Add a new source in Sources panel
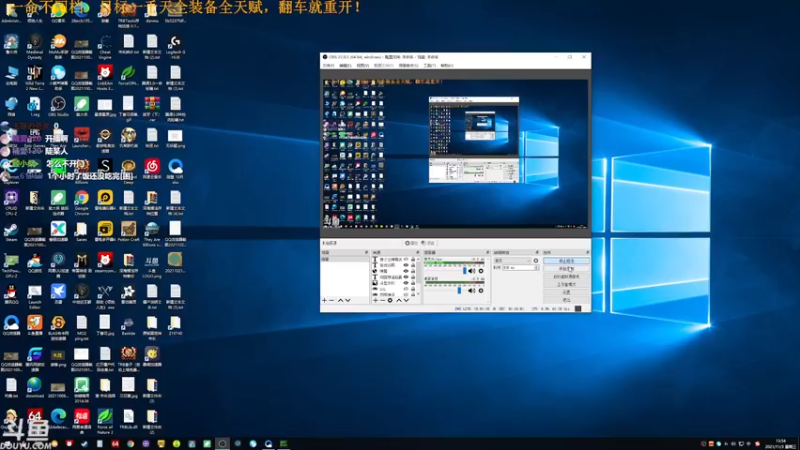 tap(376, 300)
